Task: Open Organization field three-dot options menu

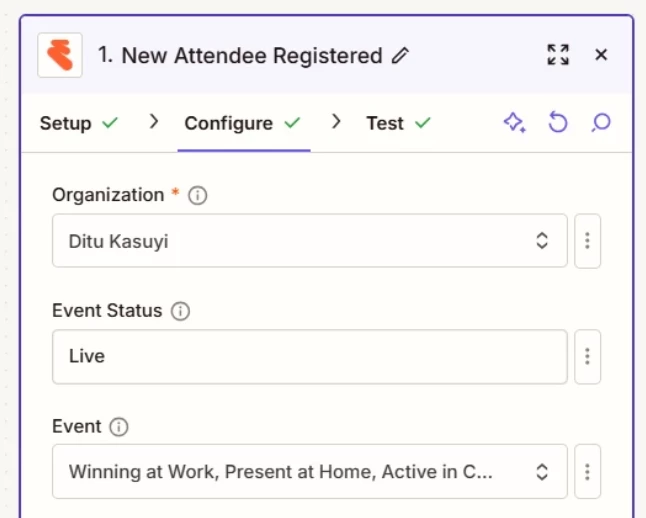Action: [588, 240]
